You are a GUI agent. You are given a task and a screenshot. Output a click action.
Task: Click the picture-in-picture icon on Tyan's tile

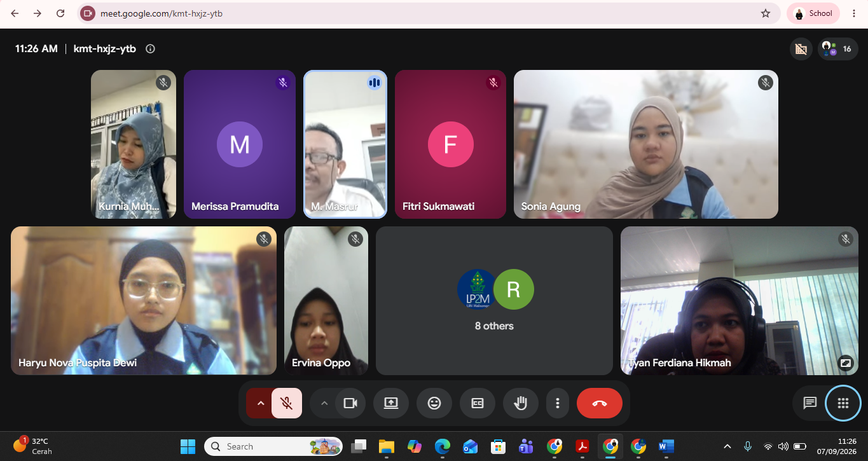coord(846,363)
